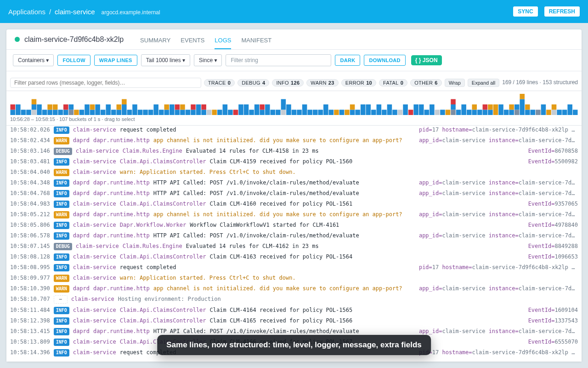This screenshot has height=368, width=588.
Task: Click EventId=5500982 field value
Action: [x=553, y=161]
